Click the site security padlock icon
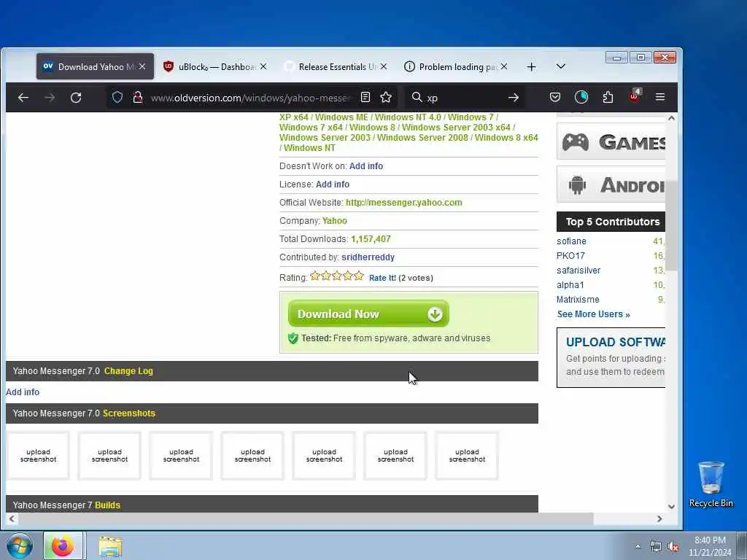Viewport: 747px width, 560px height. [138, 98]
